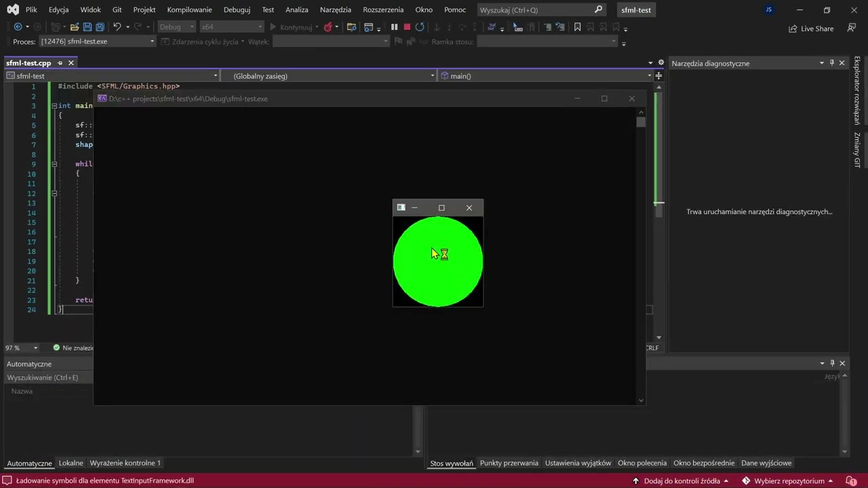Click the notifications bell in status bar

coord(850,481)
